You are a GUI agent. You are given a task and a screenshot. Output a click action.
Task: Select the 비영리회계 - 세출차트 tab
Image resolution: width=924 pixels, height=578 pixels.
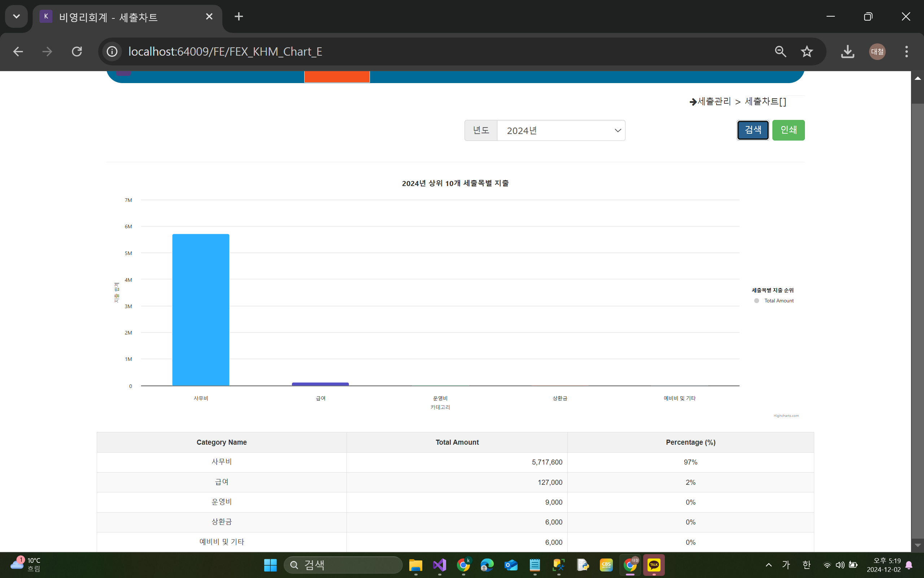(127, 17)
